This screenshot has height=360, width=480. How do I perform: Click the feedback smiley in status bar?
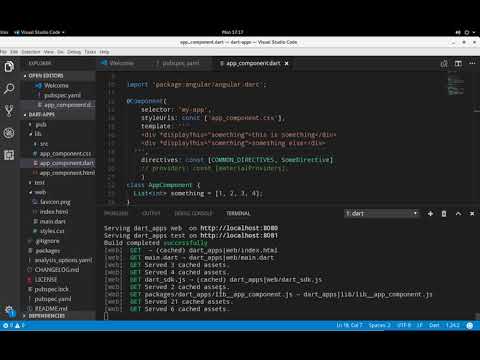pyautogui.click(x=470, y=326)
